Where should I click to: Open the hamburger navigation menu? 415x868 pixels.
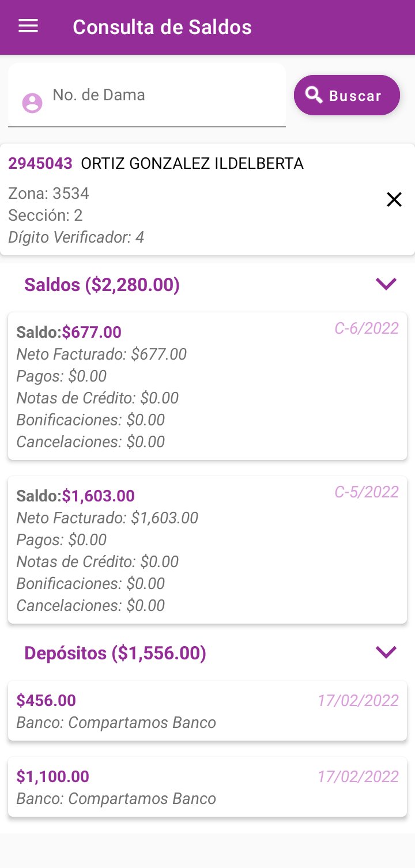pyautogui.click(x=28, y=27)
